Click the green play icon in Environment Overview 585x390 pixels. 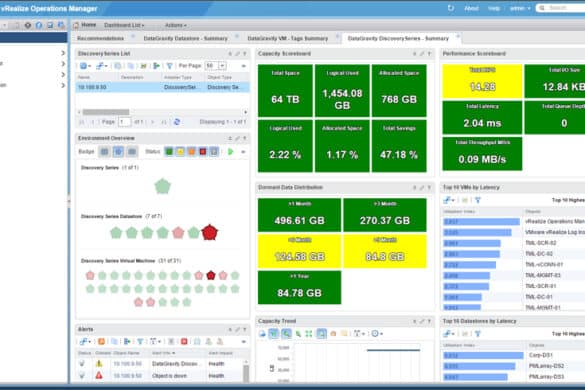pyautogui.click(x=231, y=152)
